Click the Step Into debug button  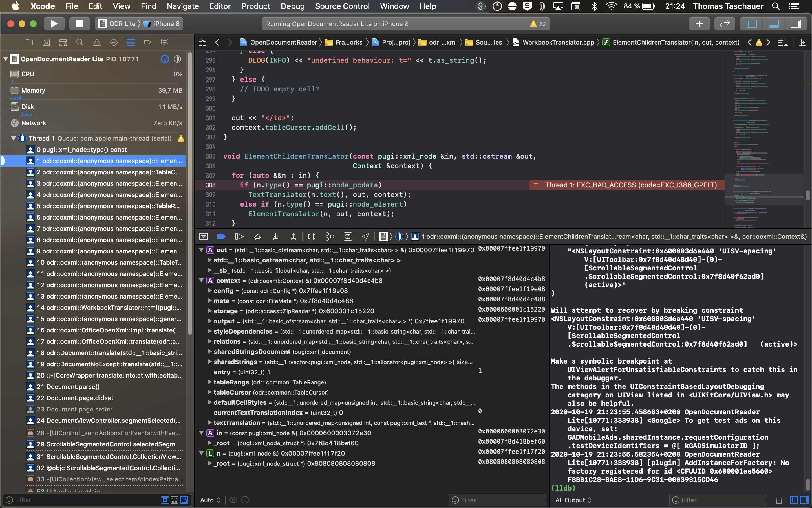pos(276,237)
